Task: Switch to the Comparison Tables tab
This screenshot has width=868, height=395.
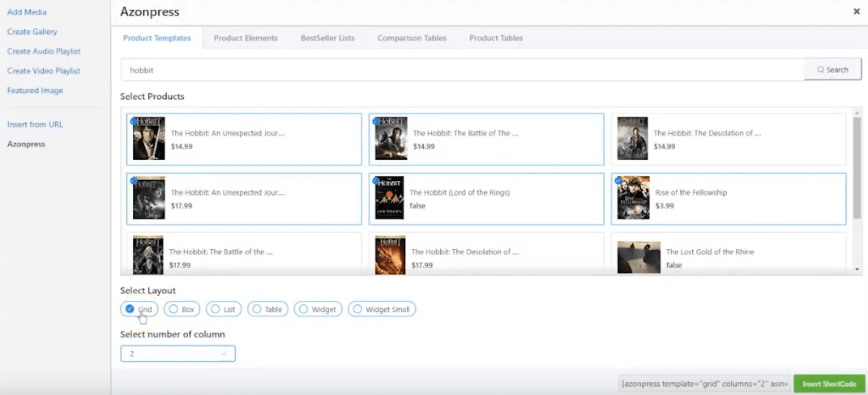Action: pos(412,38)
